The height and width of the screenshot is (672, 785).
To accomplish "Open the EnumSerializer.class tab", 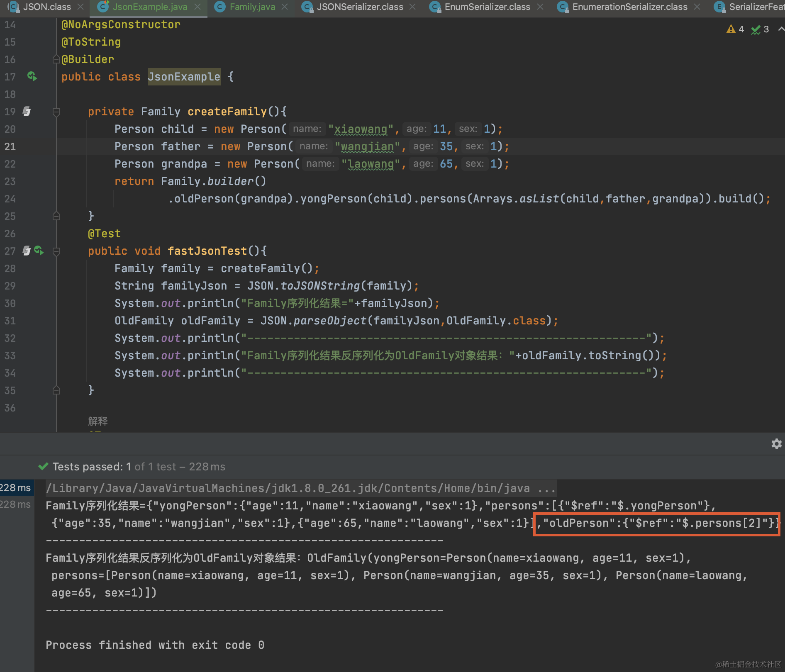I will click(x=487, y=7).
